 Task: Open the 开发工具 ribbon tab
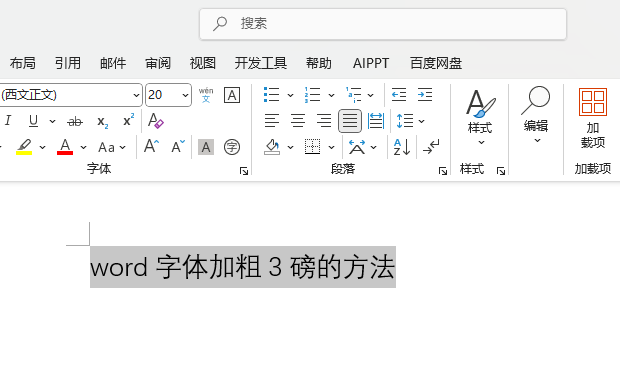[x=261, y=63]
